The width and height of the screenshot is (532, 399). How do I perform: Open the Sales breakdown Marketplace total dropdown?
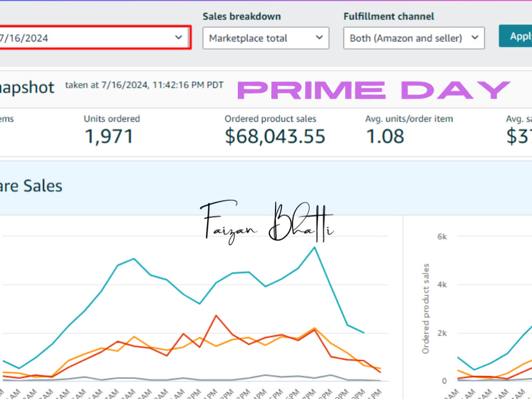click(x=265, y=38)
